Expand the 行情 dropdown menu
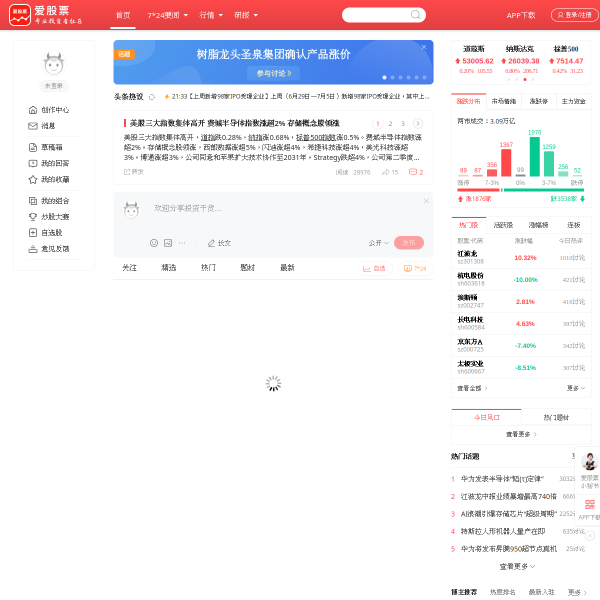 (x=210, y=15)
